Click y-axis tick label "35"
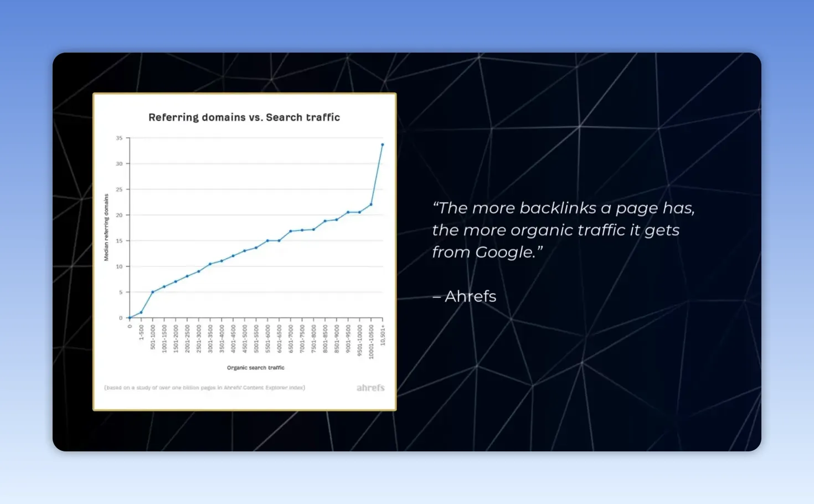 point(119,138)
